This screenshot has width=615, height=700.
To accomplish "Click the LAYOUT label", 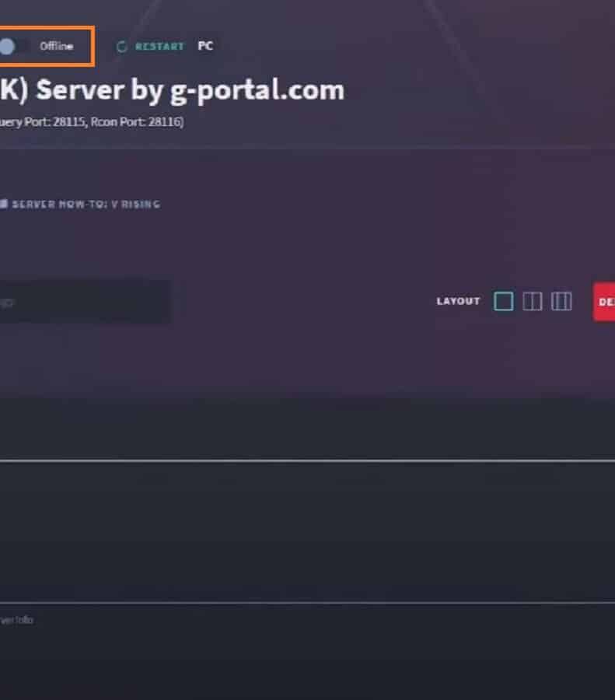I will tap(458, 301).
